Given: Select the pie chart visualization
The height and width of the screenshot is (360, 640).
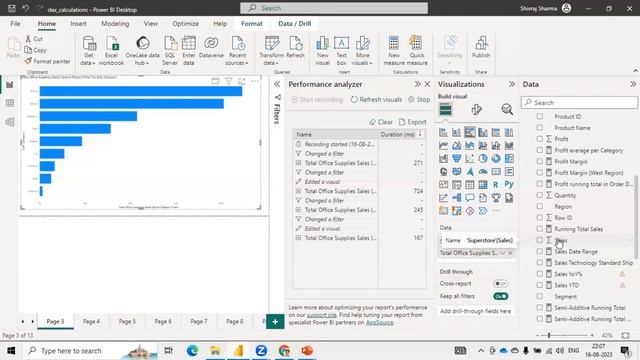Looking at the screenshot, I should 483,158.
